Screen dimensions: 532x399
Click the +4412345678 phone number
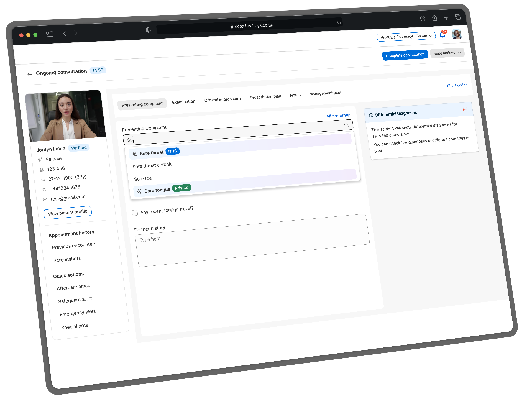(65, 188)
